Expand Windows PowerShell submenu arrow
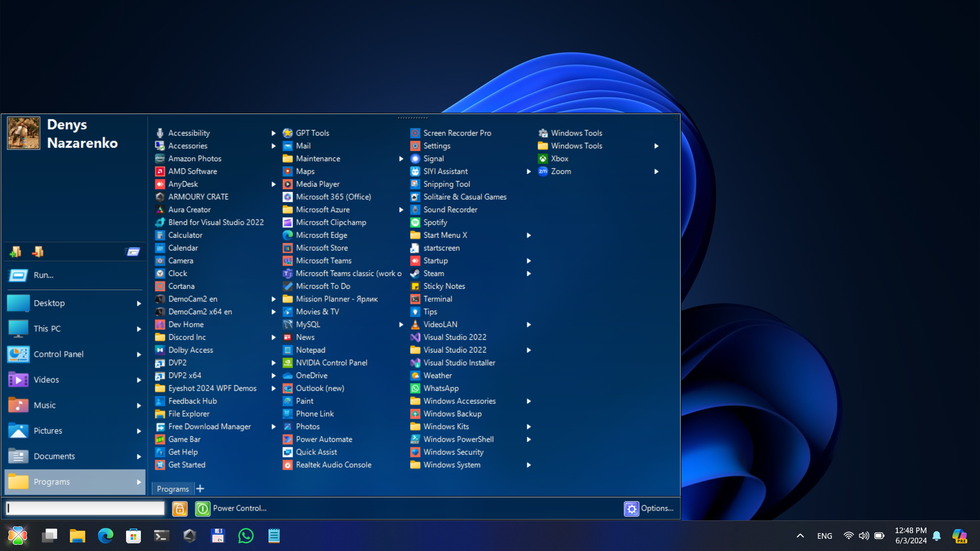 click(x=529, y=439)
